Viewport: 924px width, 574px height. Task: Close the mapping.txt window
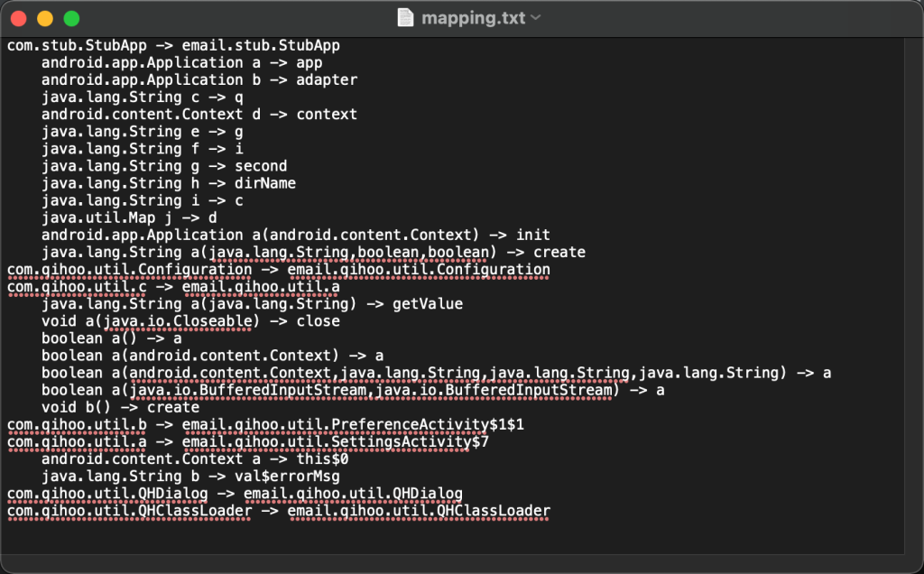(18, 18)
